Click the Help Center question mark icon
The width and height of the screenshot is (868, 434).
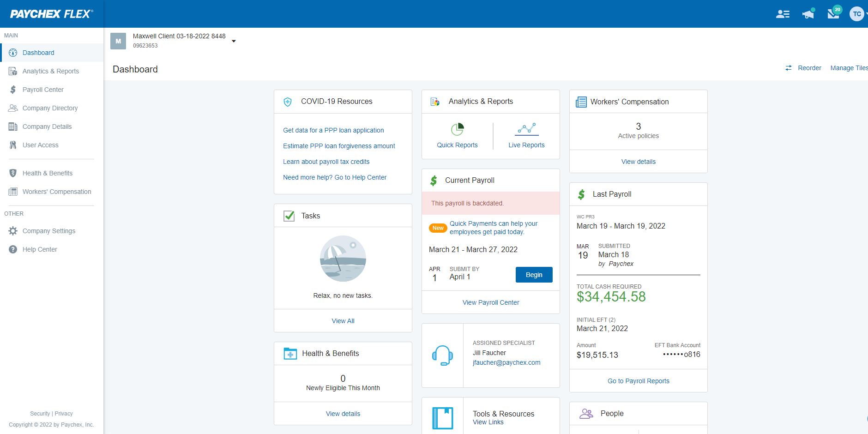coord(13,249)
